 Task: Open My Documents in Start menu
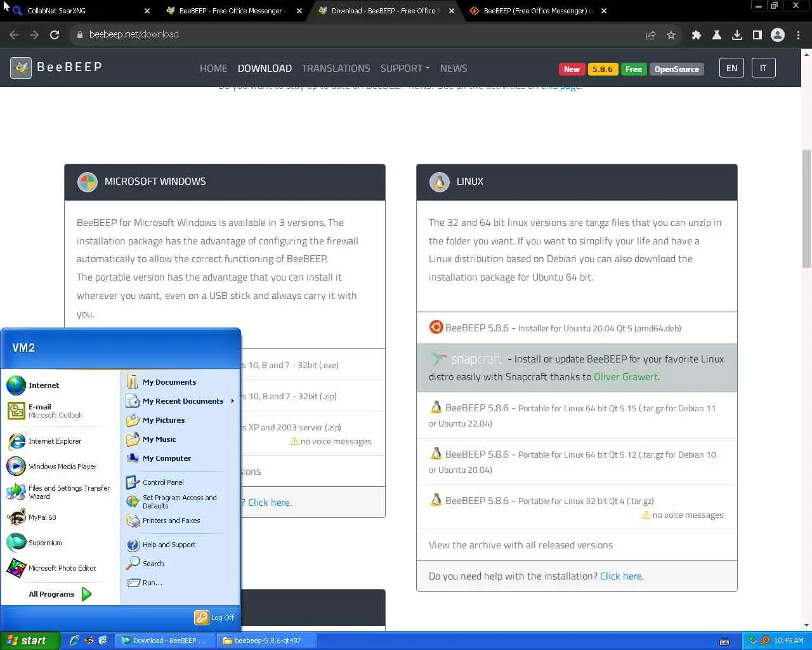point(180,382)
